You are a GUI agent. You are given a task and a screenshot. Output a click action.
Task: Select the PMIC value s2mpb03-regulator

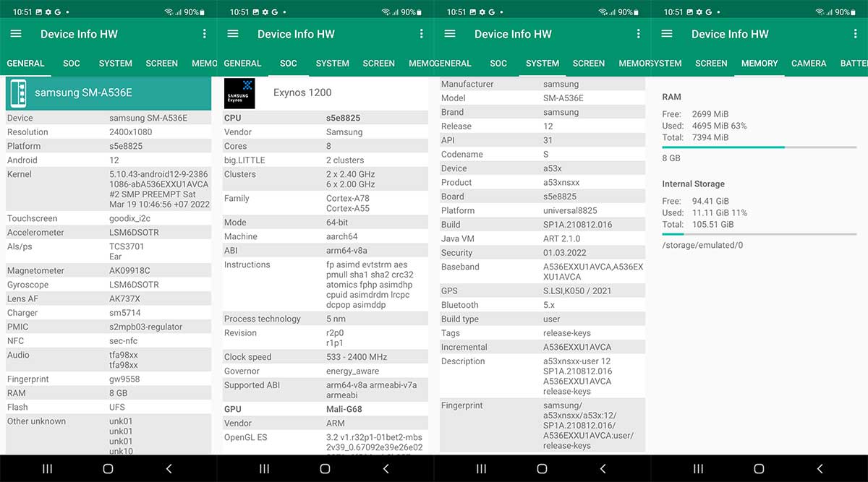tap(146, 327)
